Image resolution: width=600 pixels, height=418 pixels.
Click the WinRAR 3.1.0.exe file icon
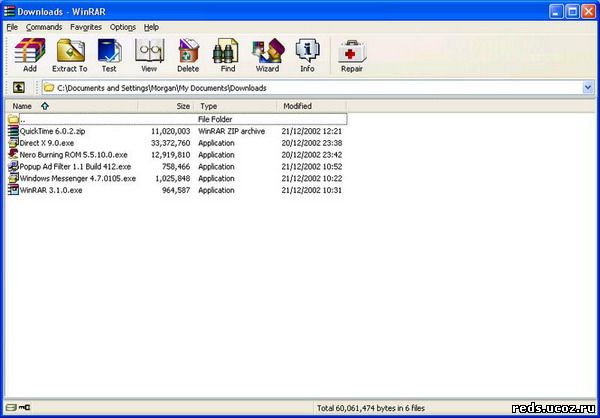coord(13,190)
